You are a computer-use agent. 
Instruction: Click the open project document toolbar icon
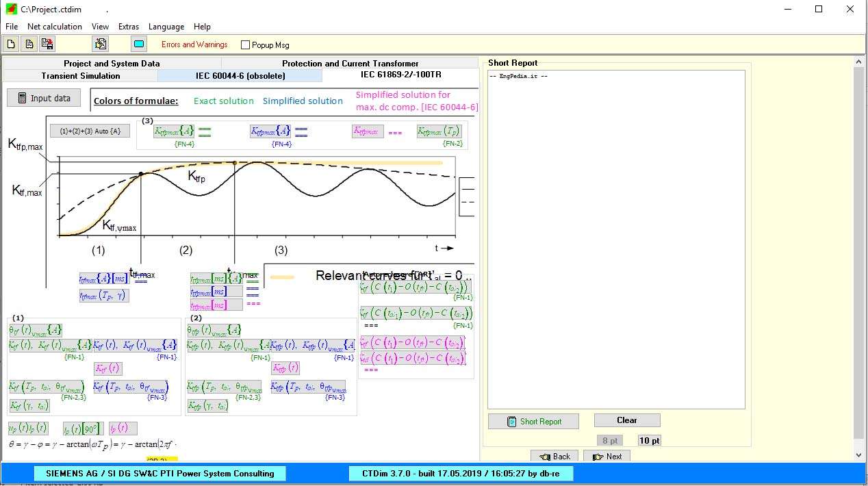29,44
